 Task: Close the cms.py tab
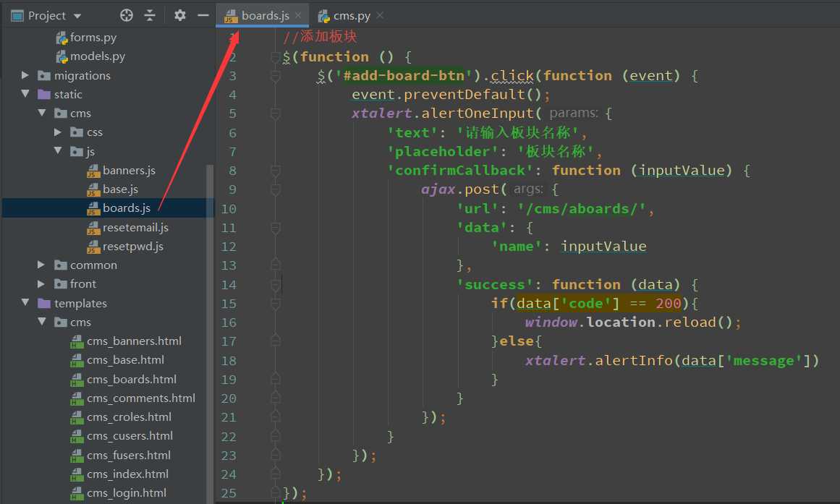point(380,15)
